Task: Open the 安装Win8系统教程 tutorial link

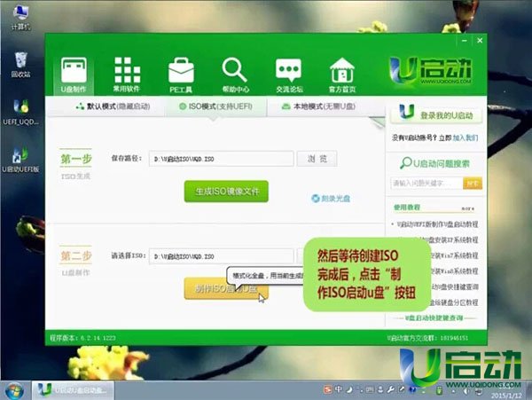Action: [x=454, y=271]
